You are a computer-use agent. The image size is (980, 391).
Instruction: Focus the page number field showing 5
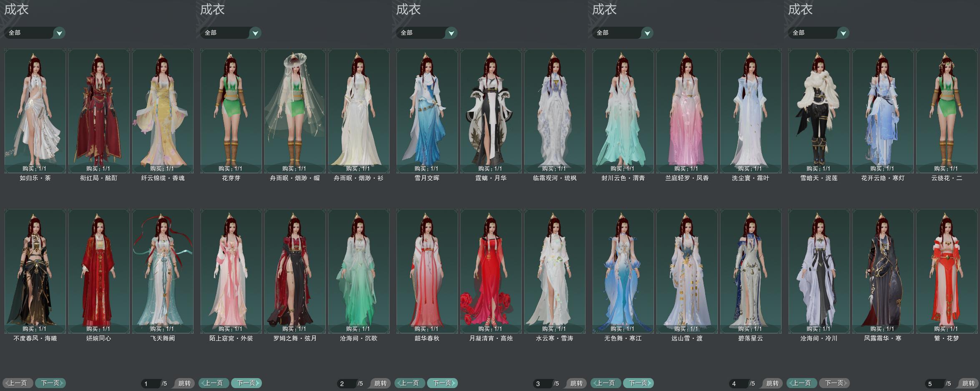[935, 383]
